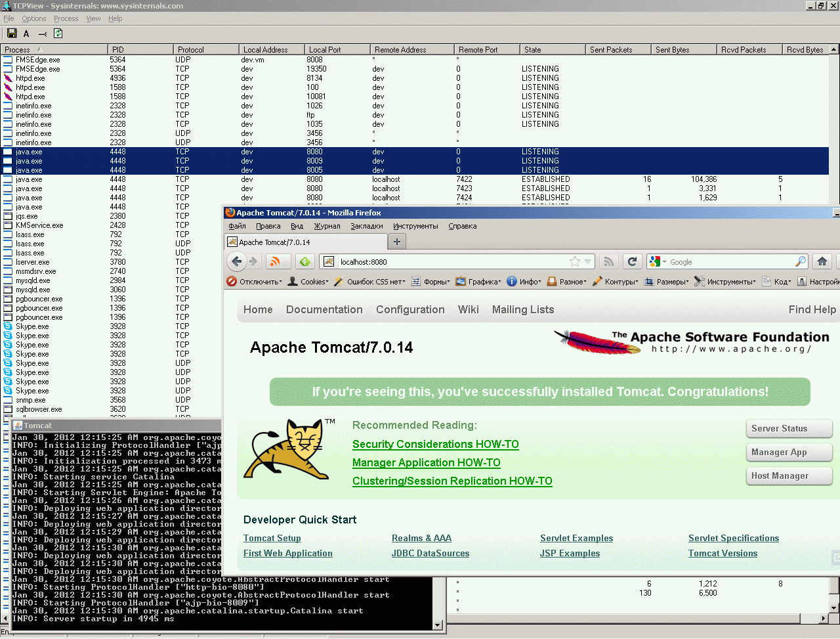
Task: Open the Отключить dropdown in developer toolbar
Action: pos(255,282)
